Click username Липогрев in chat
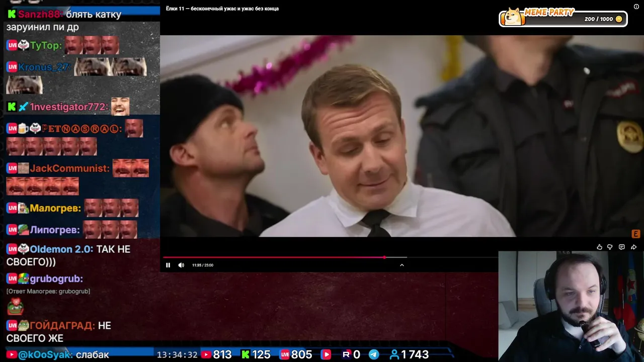The image size is (644, 362). [x=55, y=230]
